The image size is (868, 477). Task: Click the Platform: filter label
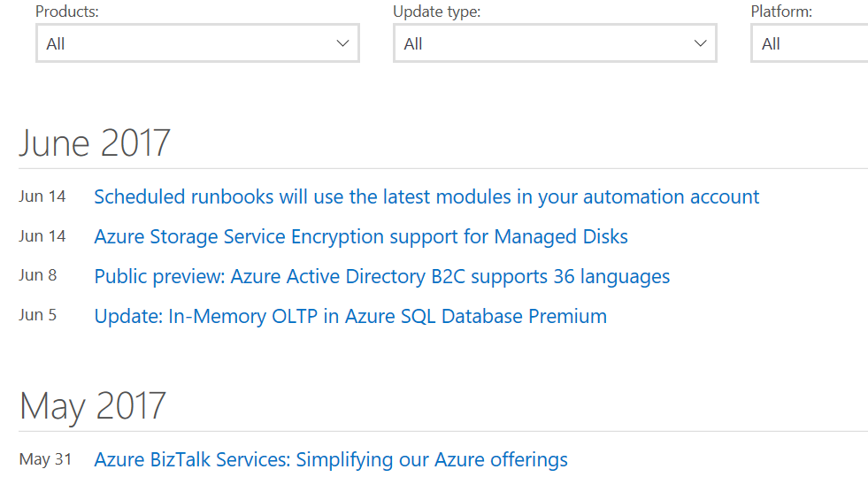(781, 12)
